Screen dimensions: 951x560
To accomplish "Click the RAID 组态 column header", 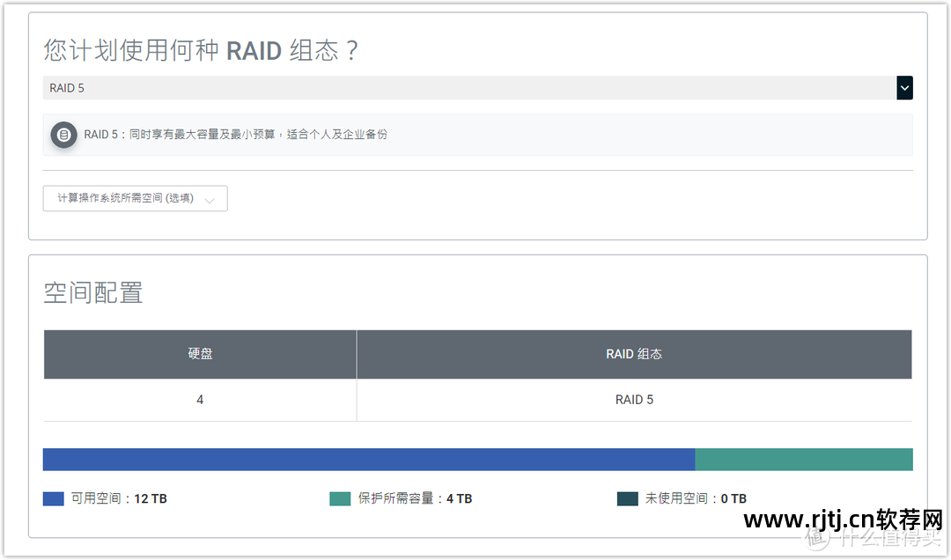I will click(634, 354).
